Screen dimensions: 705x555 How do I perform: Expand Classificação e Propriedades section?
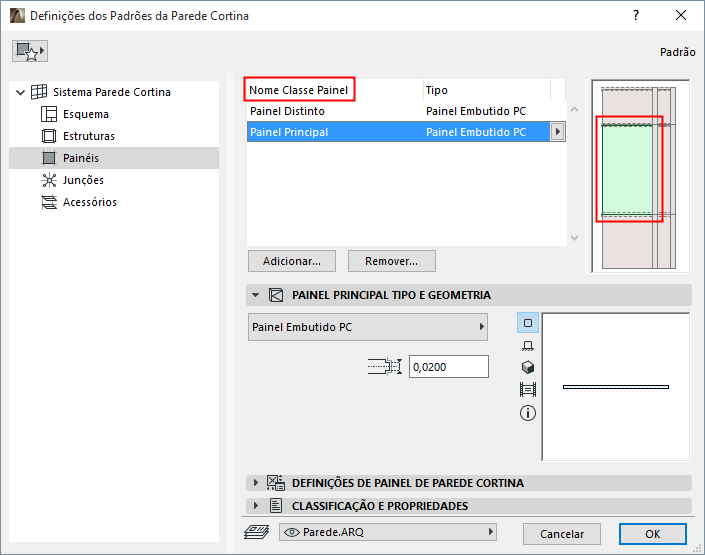(256, 506)
